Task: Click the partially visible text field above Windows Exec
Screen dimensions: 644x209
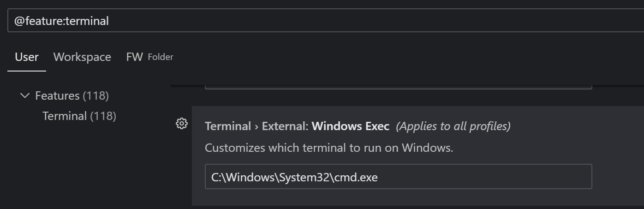Action: pos(398,86)
